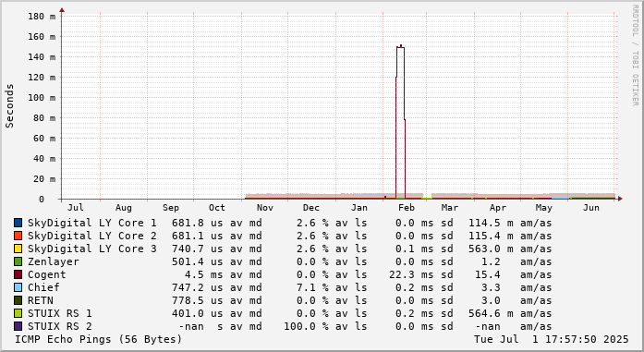This screenshot has height=352, width=644.
Task: Click the Feb label on time axis
Action: [x=407, y=208]
